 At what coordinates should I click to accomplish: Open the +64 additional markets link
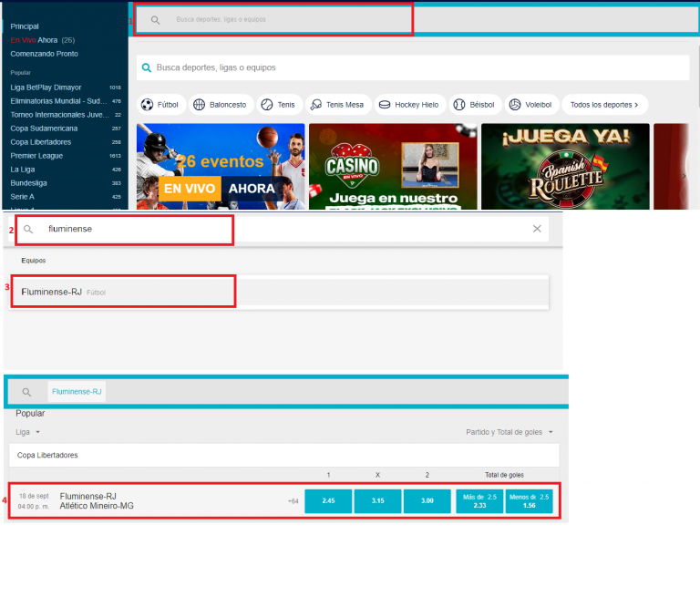293,501
